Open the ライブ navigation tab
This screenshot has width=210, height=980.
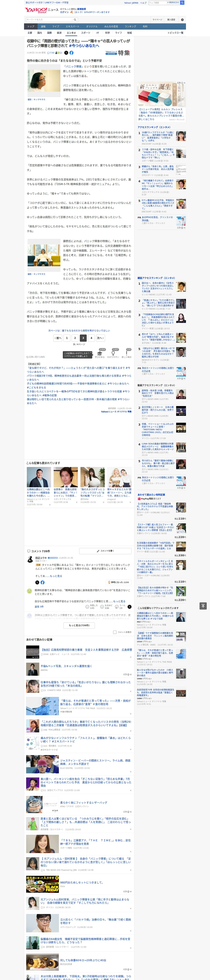pyautogui.click(x=56, y=27)
